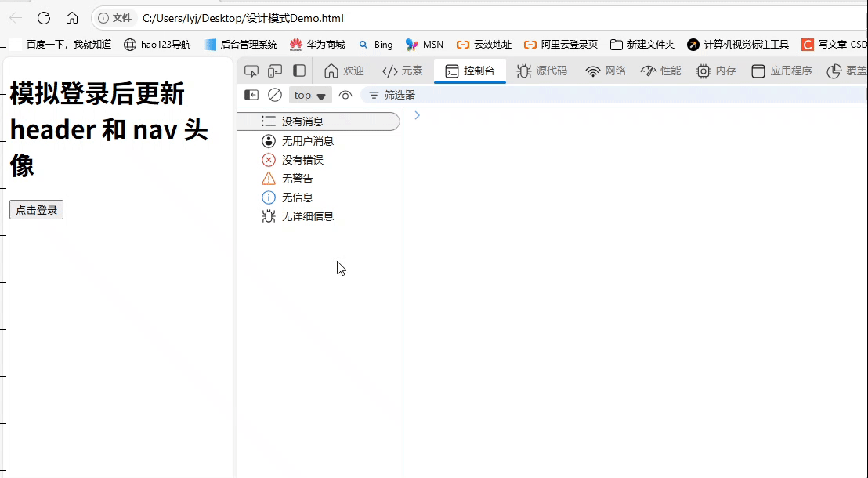Create live expression using eye icon
The image size is (868, 478).
tap(345, 96)
